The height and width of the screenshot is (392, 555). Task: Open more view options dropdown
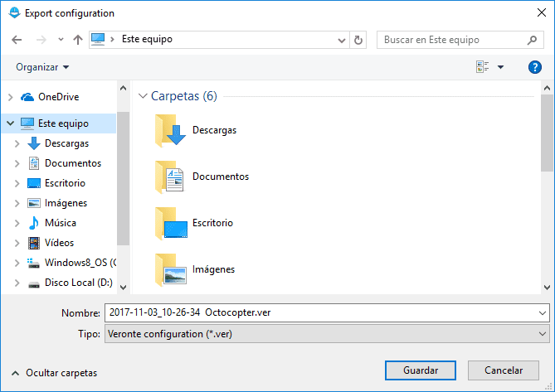500,67
